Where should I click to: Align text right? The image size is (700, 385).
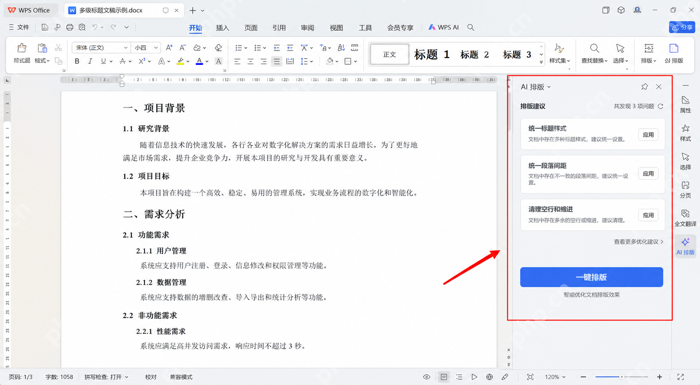coord(263,61)
